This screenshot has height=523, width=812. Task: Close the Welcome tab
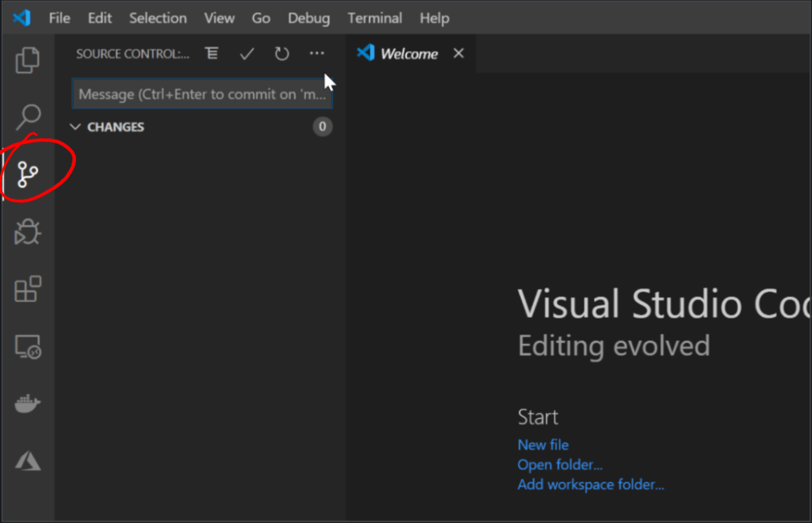pyautogui.click(x=458, y=53)
